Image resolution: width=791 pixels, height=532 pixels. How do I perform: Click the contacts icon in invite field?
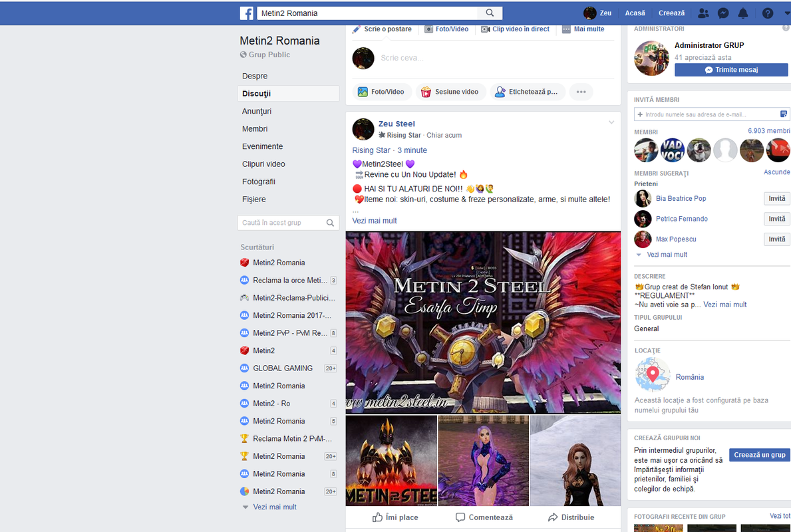(784, 114)
